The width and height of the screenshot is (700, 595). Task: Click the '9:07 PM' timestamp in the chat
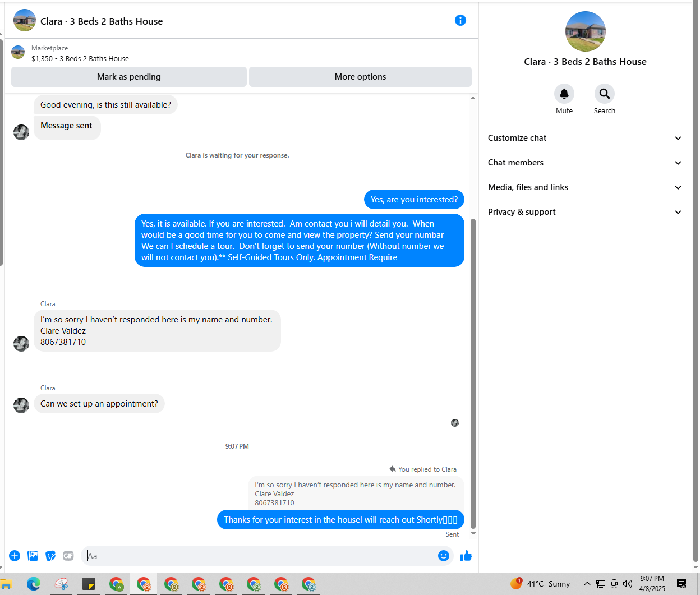click(237, 446)
